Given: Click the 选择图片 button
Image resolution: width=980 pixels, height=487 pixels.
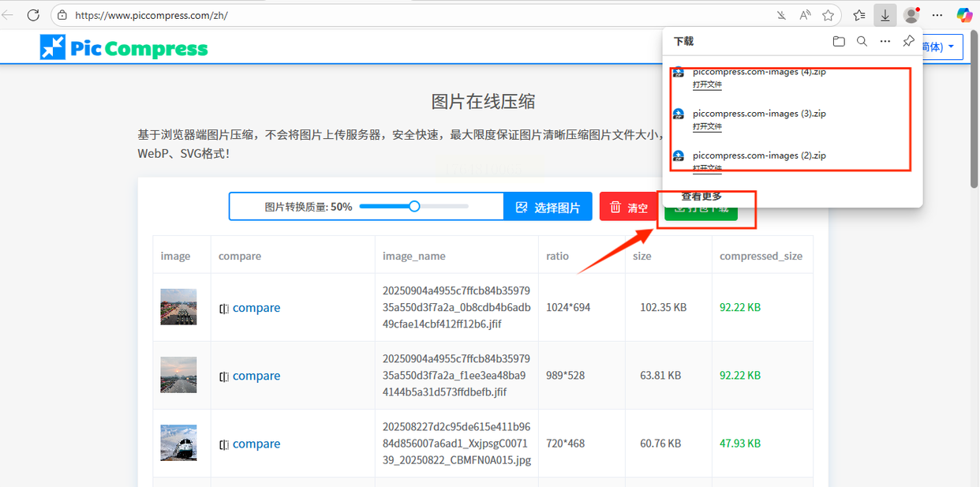Looking at the screenshot, I should [x=548, y=207].
